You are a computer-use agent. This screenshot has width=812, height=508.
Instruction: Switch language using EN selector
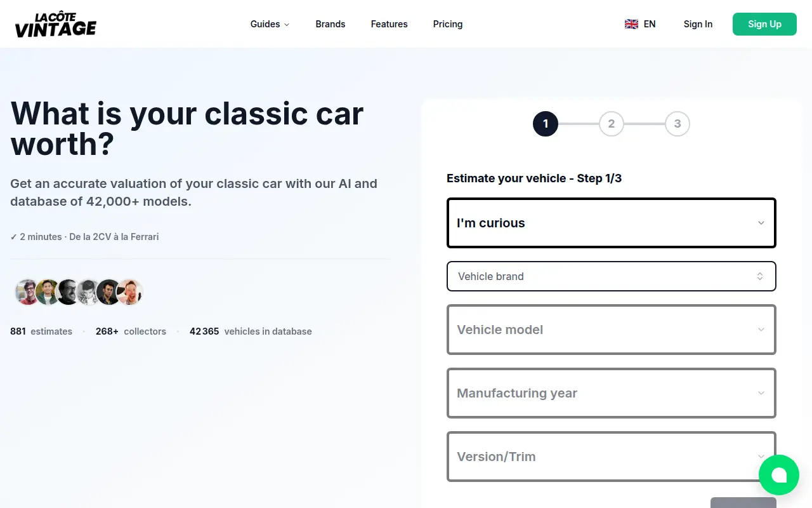[650, 24]
